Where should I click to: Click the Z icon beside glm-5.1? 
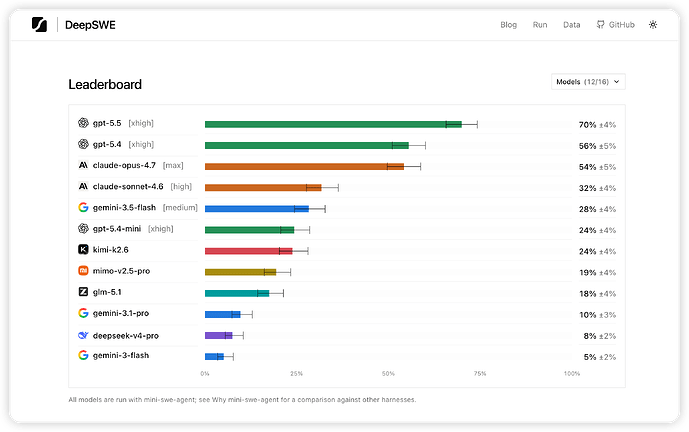pos(83,292)
